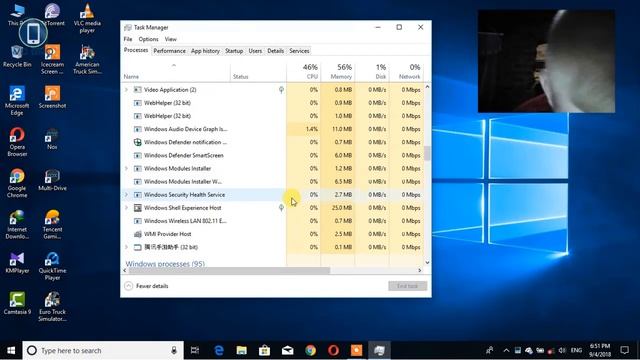Sort processes by Disk column
The image size is (640, 360).
372,71
